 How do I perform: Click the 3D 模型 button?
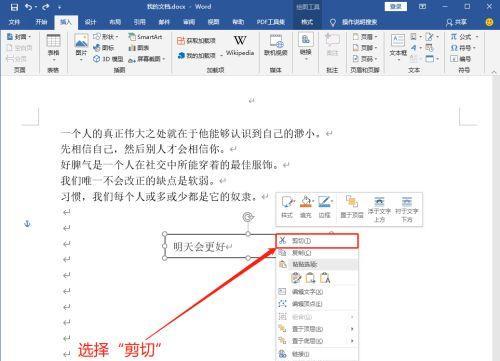[109, 59]
